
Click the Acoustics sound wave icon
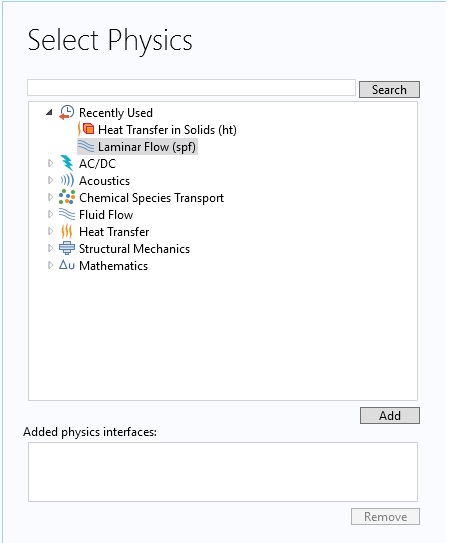67,180
